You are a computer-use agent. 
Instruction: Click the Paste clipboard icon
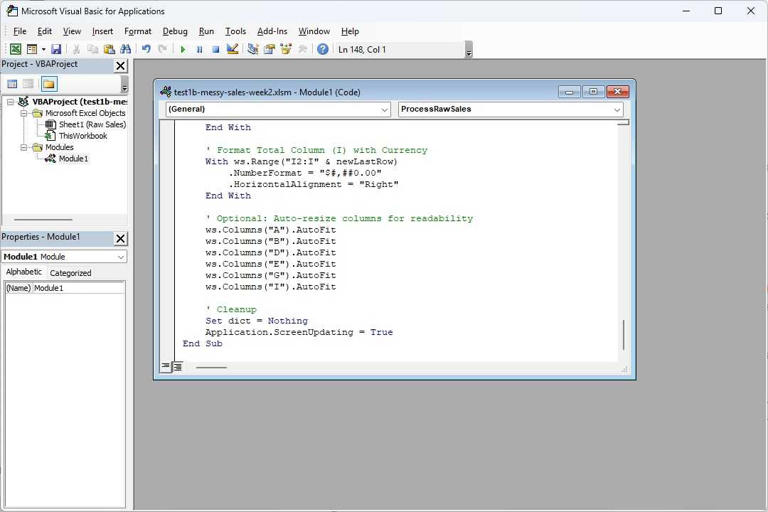[x=109, y=49]
